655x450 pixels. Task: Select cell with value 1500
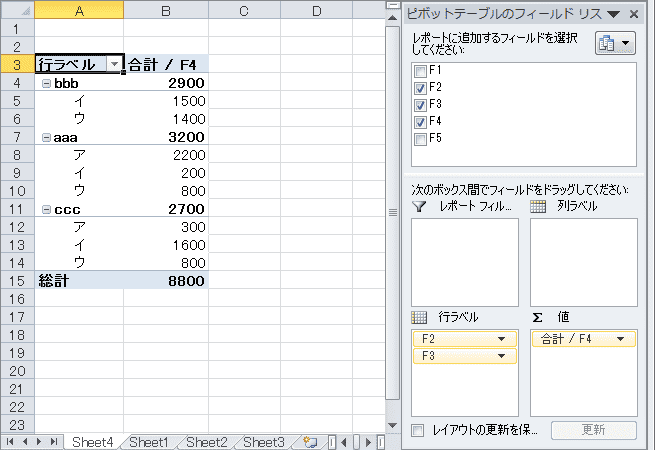click(x=166, y=101)
